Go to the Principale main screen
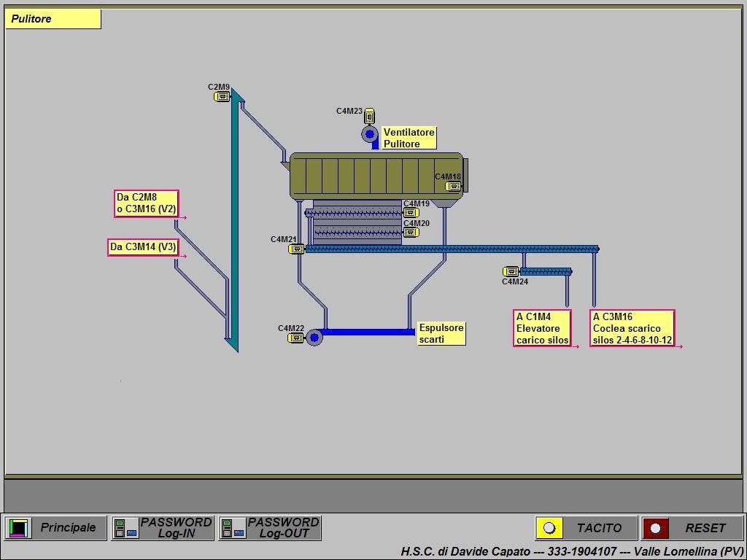 (55, 528)
